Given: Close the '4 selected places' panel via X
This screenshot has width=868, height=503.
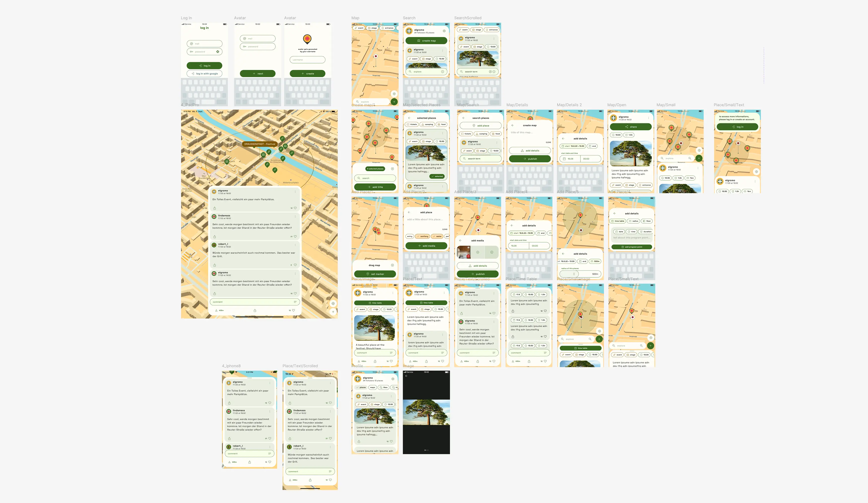Looking at the screenshot, I should pyautogui.click(x=392, y=169).
